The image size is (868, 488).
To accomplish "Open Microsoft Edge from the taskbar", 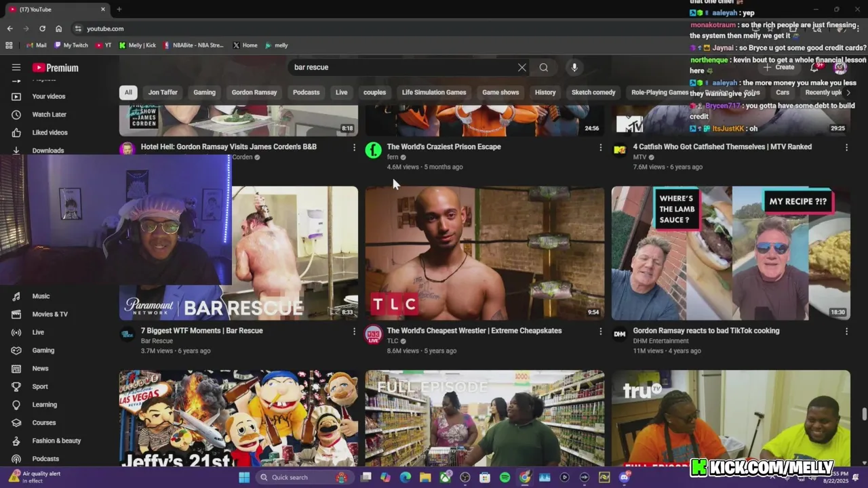I will (x=406, y=477).
